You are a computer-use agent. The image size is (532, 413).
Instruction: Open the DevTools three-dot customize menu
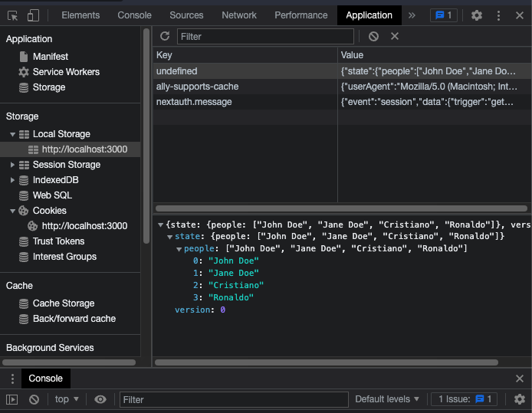point(498,15)
